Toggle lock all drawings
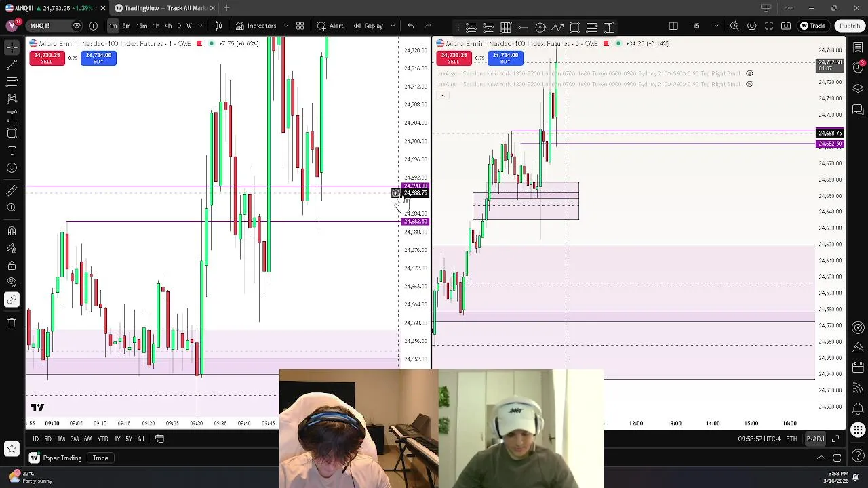 tap(12, 265)
